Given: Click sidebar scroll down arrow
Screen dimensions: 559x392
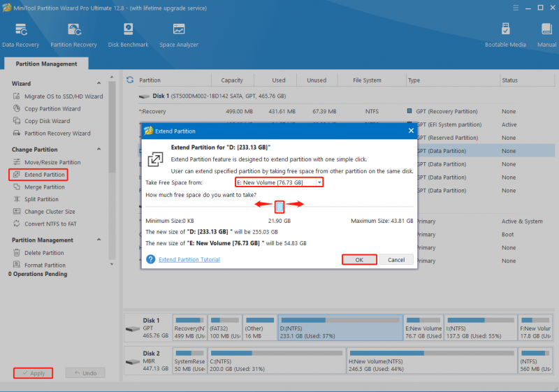Looking at the screenshot, I should 112,264.
